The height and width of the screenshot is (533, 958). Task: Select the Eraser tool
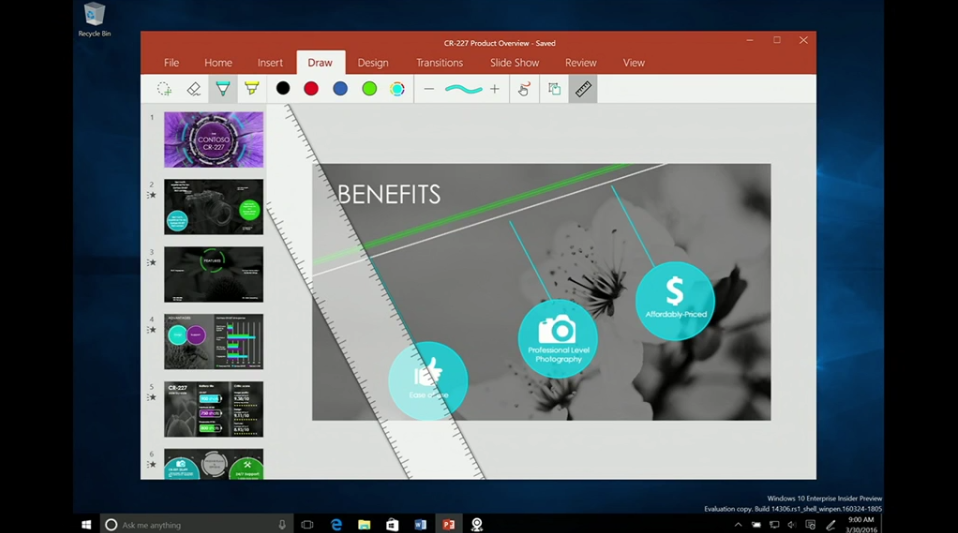pyautogui.click(x=194, y=89)
